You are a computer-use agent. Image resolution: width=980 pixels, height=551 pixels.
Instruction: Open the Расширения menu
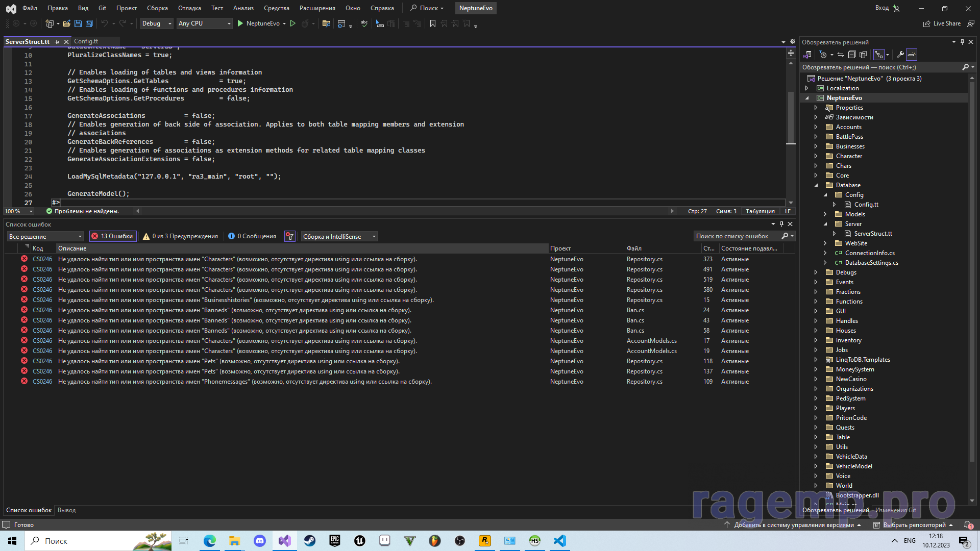pos(317,8)
